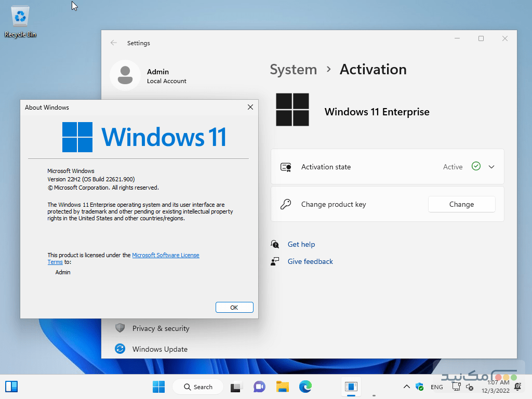Unmute the volume from the system tray
The width and height of the screenshot is (532, 399).
coord(469,387)
